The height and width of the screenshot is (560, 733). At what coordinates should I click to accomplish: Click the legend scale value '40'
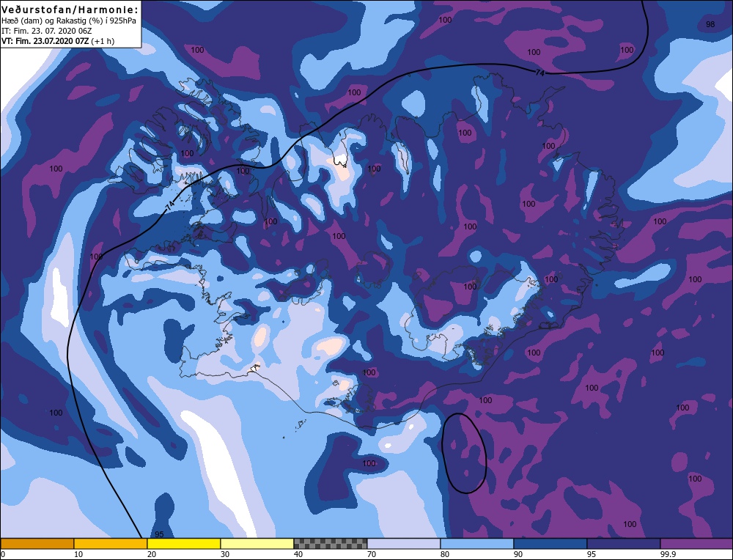click(x=298, y=554)
